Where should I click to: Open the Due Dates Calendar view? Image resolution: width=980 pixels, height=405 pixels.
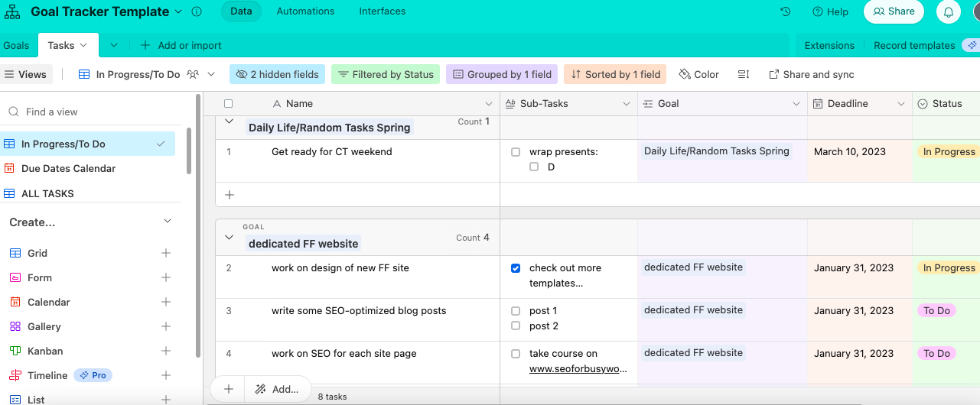(x=69, y=168)
